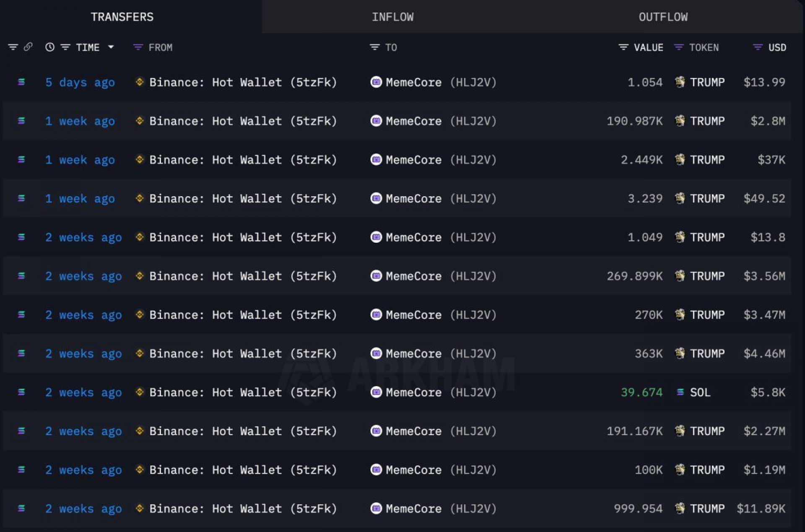The width and height of the screenshot is (805, 532).
Task: Click Binance Hot Wallet in 190.987K row
Action: (243, 121)
